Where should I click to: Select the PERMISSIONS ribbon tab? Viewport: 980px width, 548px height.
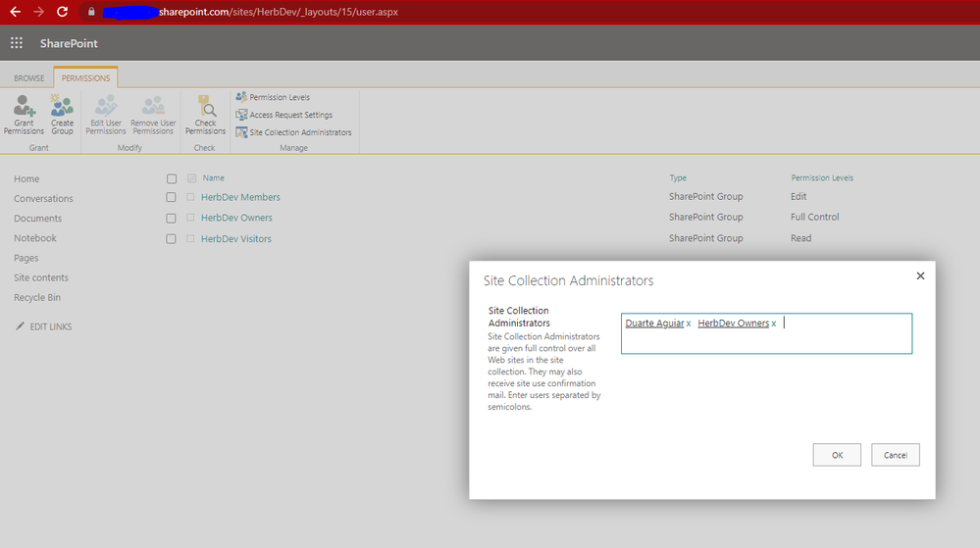coord(85,78)
